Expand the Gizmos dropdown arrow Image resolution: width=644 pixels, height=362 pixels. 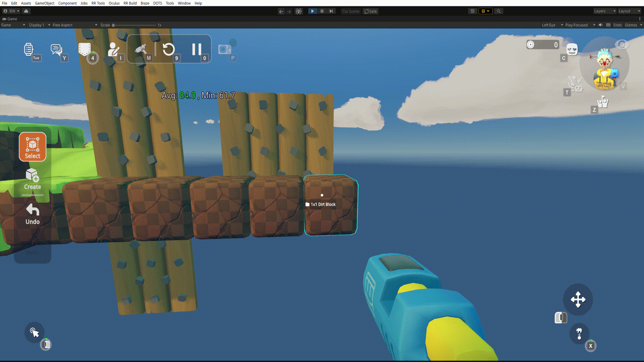tap(641, 25)
